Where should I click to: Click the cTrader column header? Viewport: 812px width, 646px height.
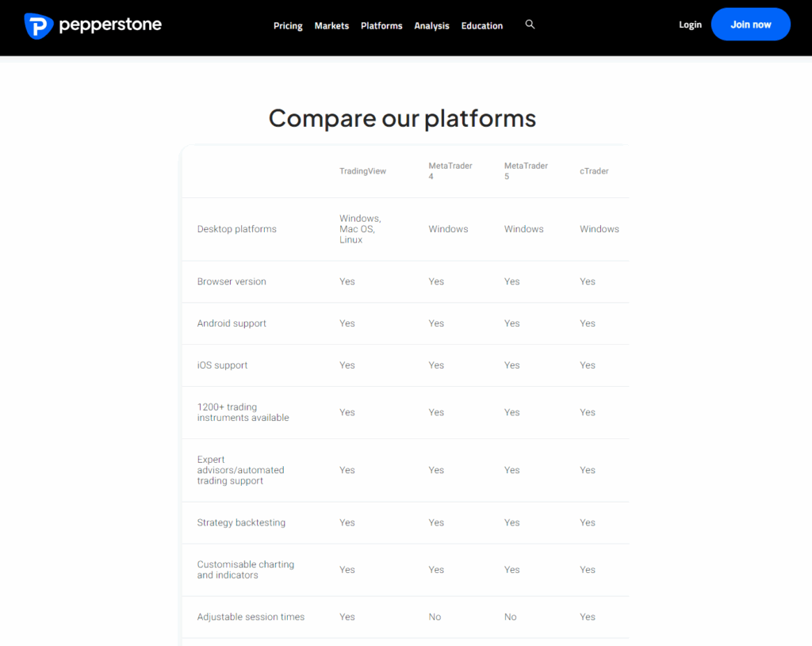point(594,171)
